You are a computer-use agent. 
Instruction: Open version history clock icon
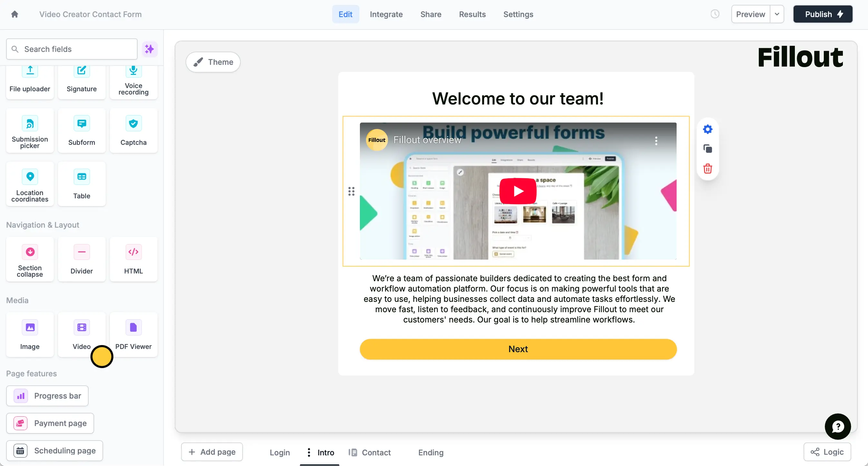(715, 14)
